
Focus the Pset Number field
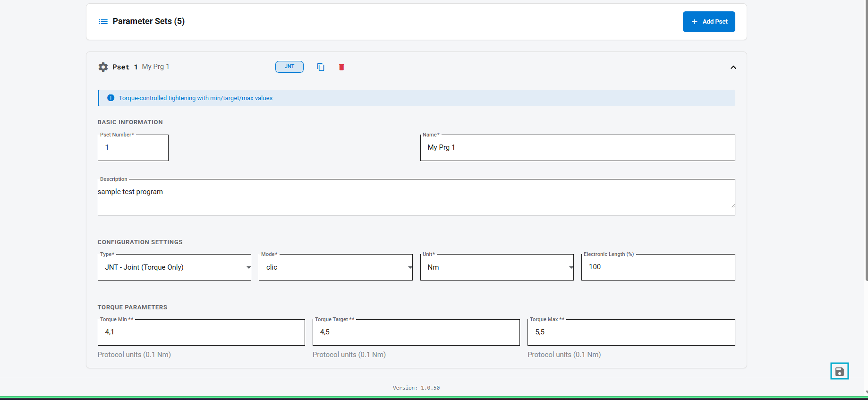click(133, 148)
